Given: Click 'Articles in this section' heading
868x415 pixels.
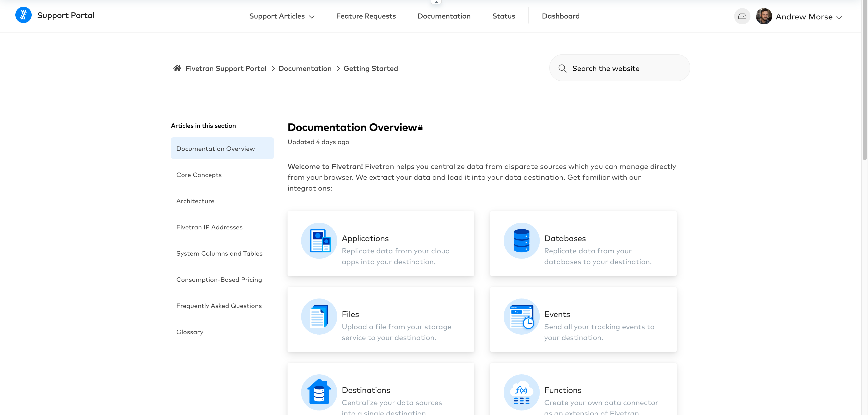Looking at the screenshot, I should (x=203, y=126).
